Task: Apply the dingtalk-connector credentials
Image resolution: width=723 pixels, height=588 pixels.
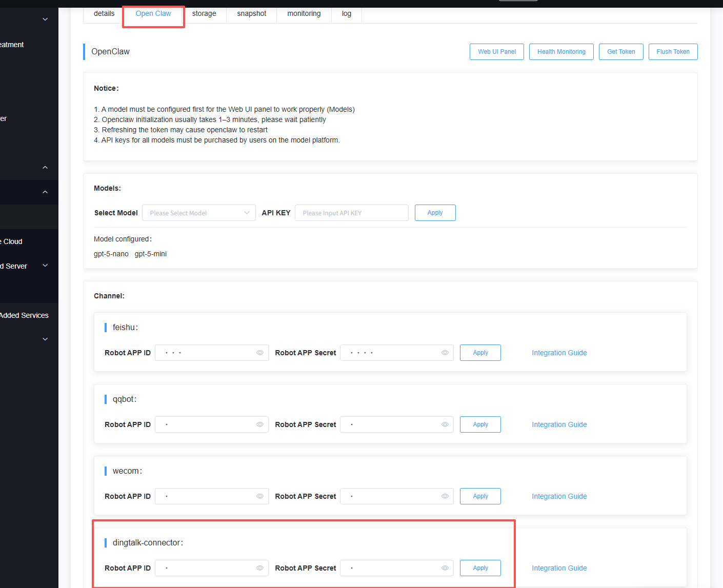Action: [480, 568]
